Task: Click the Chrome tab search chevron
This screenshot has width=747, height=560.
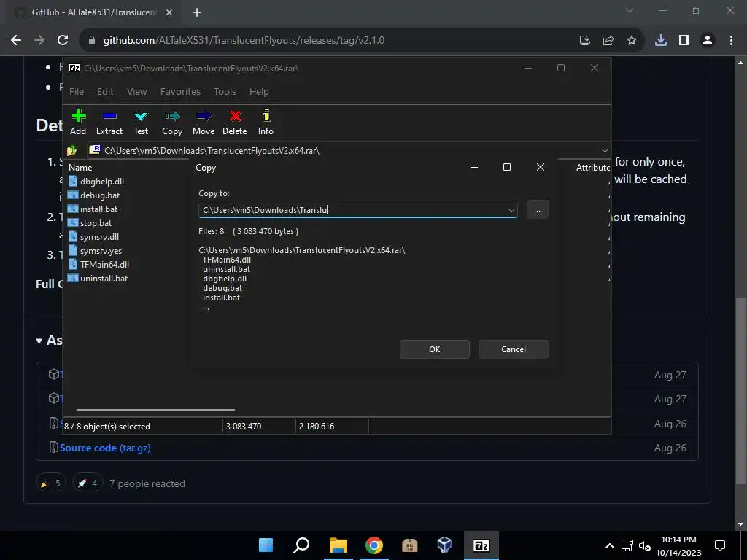Action: click(630, 10)
